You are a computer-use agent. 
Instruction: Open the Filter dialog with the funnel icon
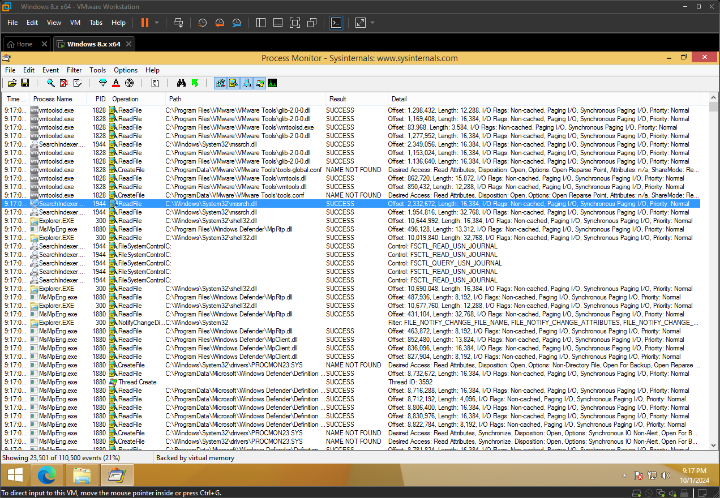click(x=103, y=83)
